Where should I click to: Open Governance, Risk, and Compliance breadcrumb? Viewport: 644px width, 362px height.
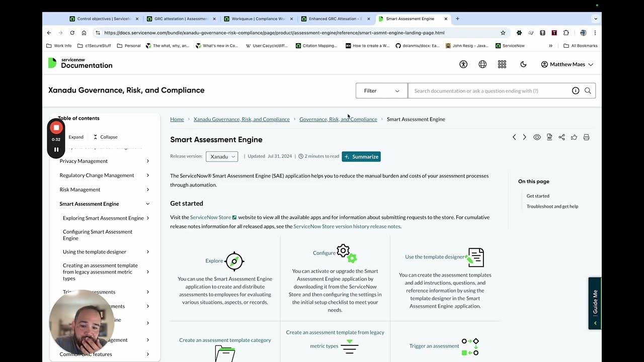coord(338,119)
